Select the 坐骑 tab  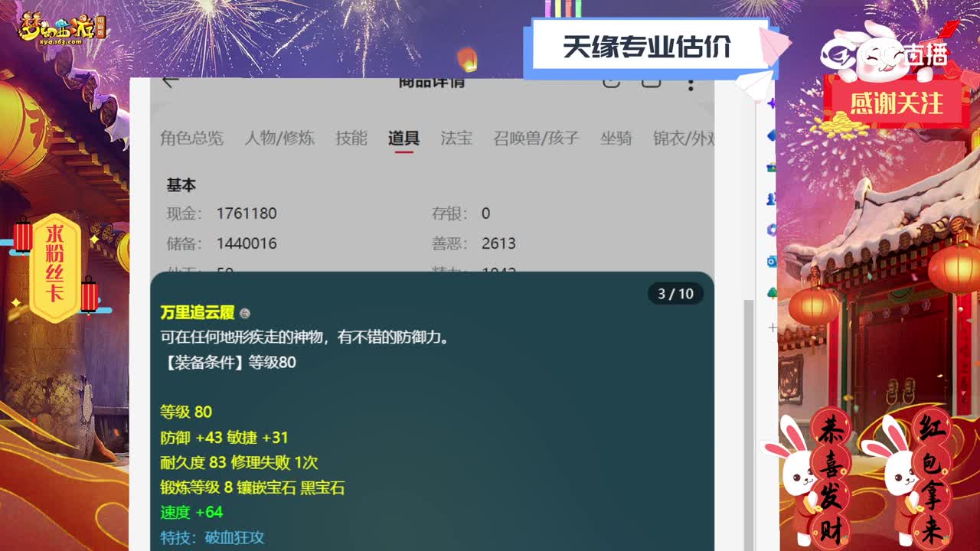pos(617,139)
